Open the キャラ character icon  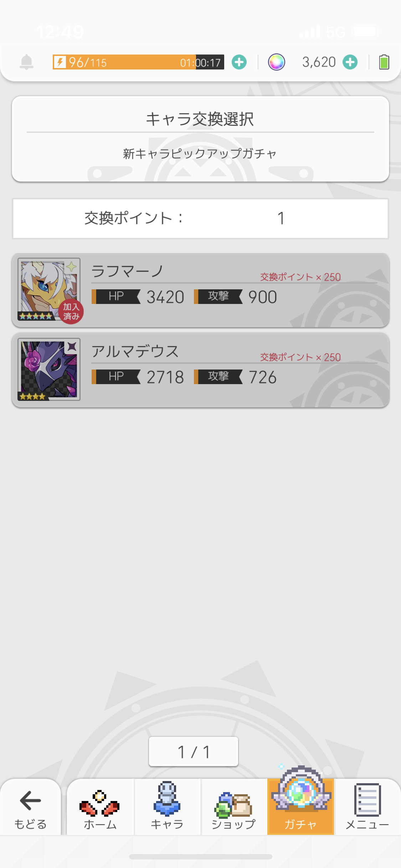(167, 807)
